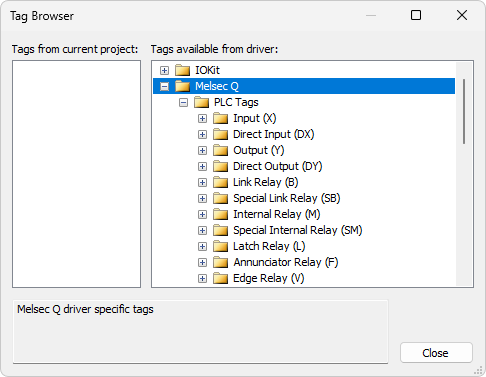Maximize the Tag Browser window

click(416, 15)
